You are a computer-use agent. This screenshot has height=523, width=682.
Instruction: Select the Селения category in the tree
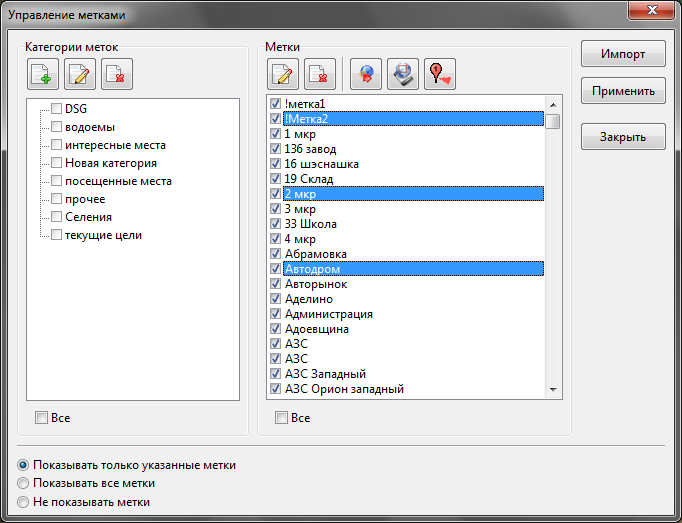click(88, 217)
